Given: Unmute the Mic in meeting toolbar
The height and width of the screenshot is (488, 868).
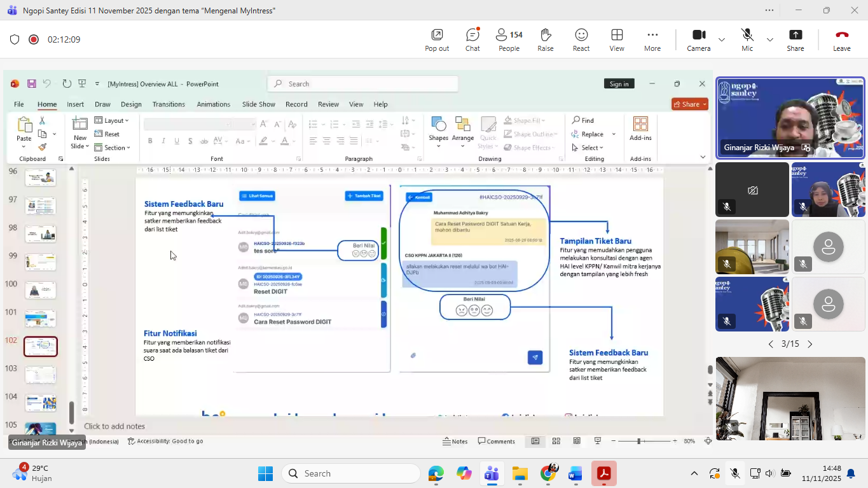Looking at the screenshot, I should pyautogui.click(x=747, y=39).
